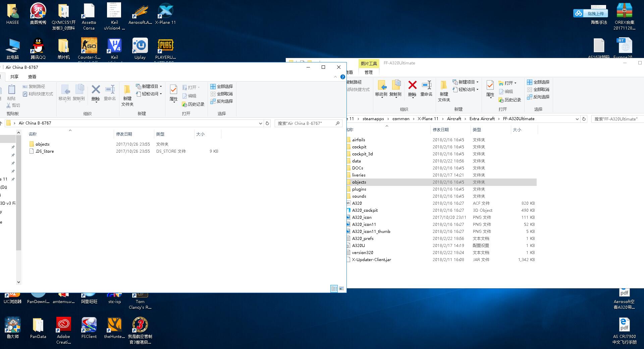Refresh the FF-A320Ultimate address bar
Viewport: 644px width, 349px height.
584,119
